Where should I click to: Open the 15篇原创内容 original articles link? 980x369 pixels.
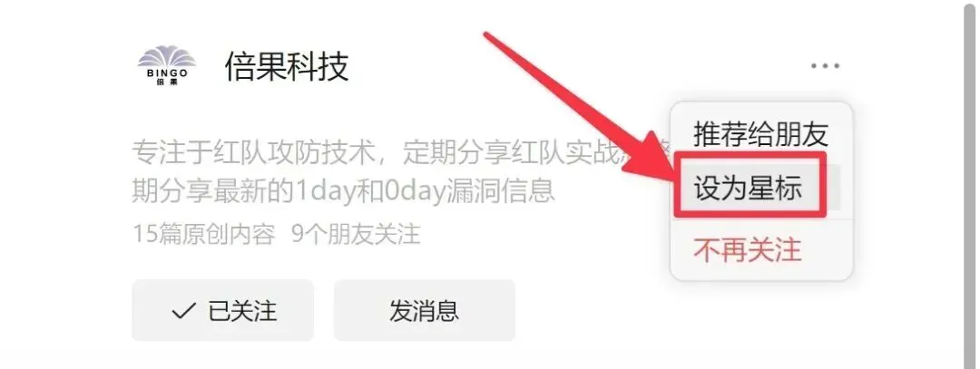click(x=204, y=234)
